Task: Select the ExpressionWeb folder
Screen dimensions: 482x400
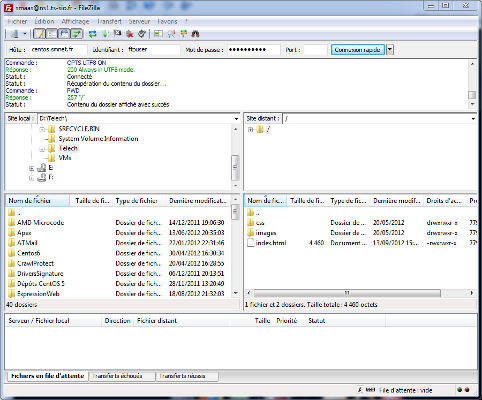Action: 38,294
